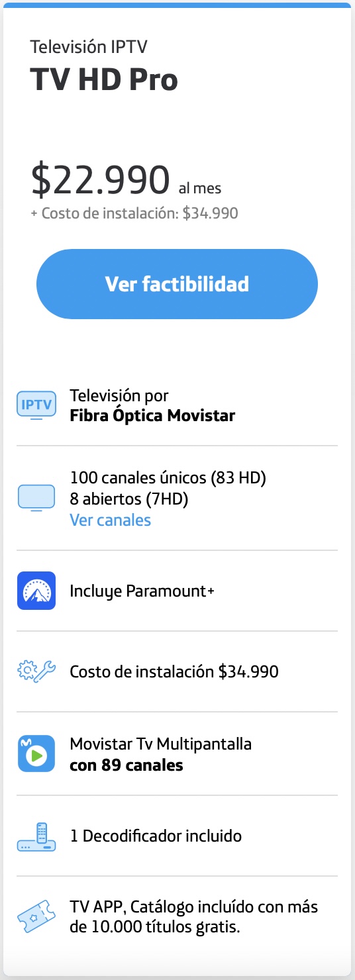Click the IPTV monitor icon
This screenshot has width=355, height=980.
pos(36,406)
